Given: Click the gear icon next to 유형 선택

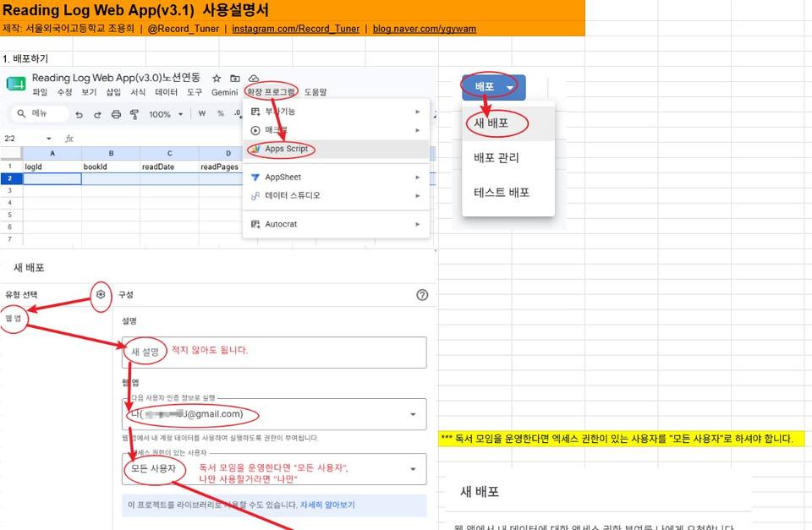Looking at the screenshot, I should pyautogui.click(x=101, y=294).
